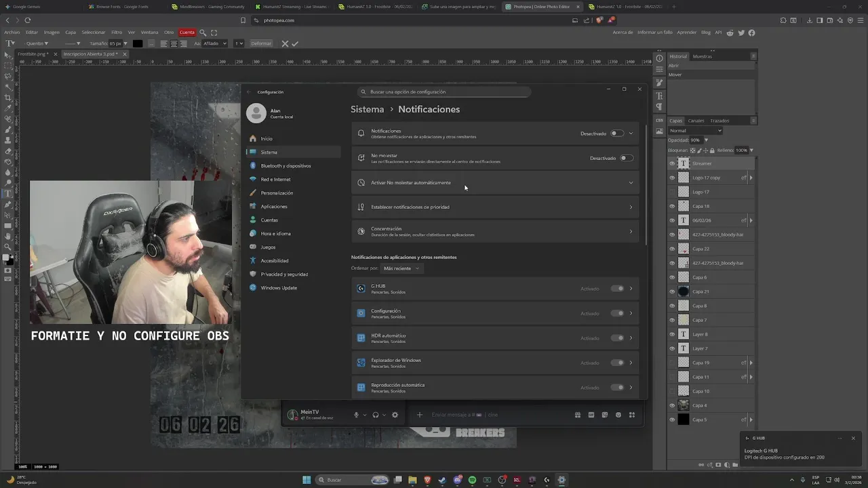
Task: Cancel text edit with X icon
Action: click(x=285, y=43)
